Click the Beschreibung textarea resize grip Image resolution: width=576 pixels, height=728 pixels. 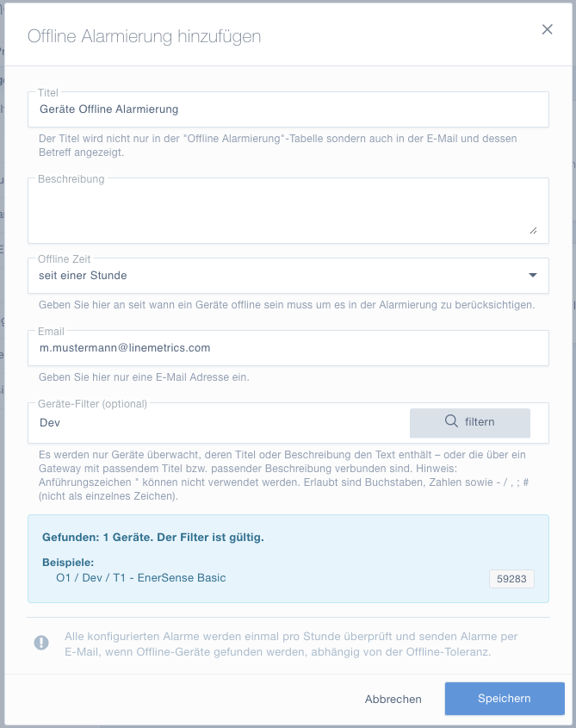[533, 231]
